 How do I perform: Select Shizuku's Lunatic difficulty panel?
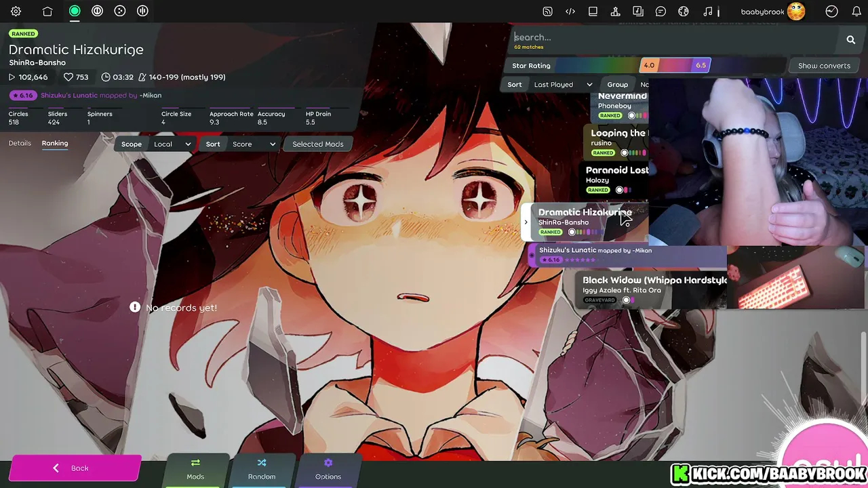pyautogui.click(x=627, y=255)
